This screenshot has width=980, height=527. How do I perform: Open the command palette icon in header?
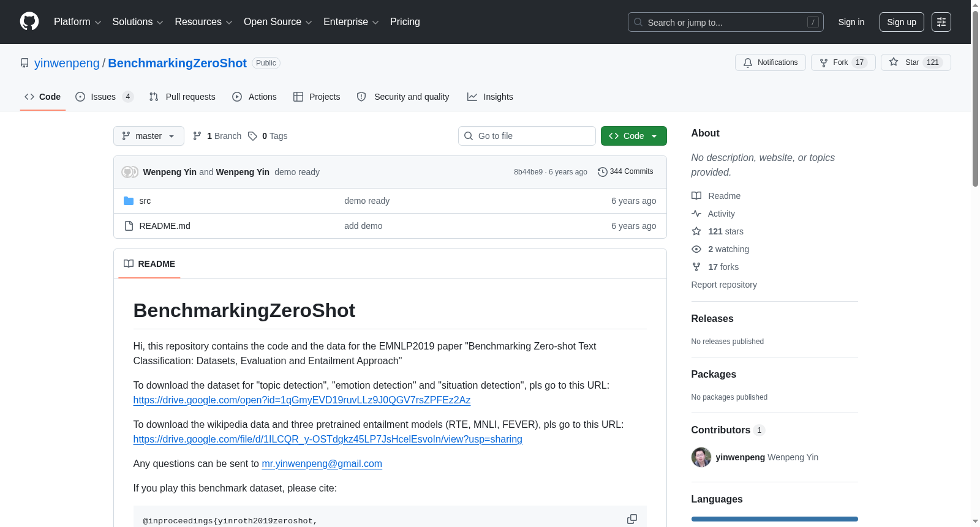(x=941, y=22)
